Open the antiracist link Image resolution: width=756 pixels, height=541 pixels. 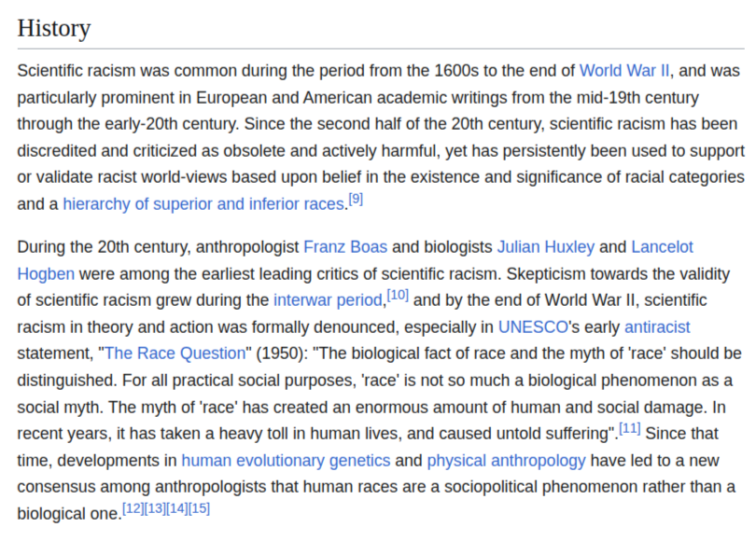(x=657, y=327)
